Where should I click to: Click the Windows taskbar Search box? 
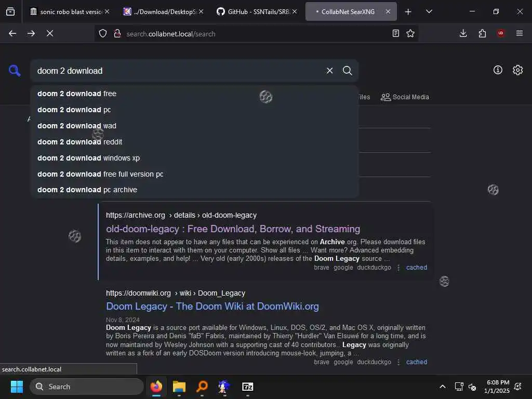[x=87, y=387]
